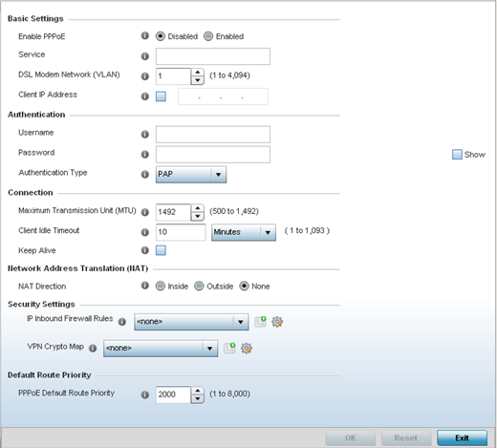
Task: Select the Outside NAT direction option
Action: click(199, 286)
